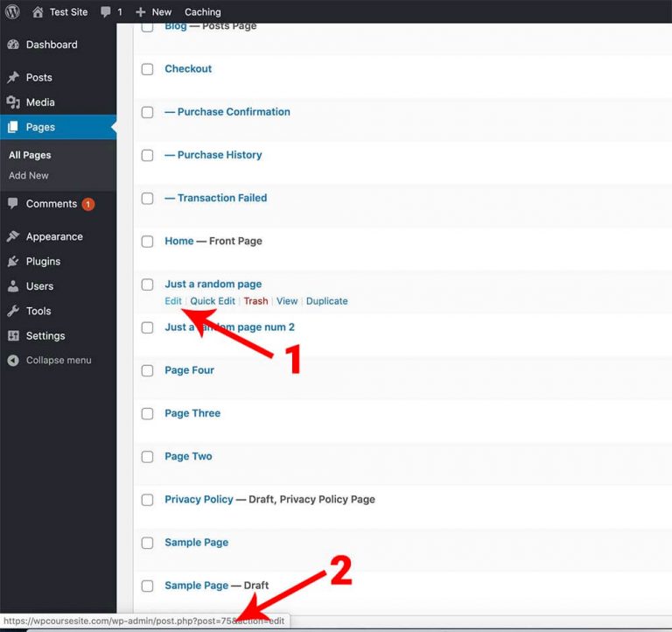Tick the Purchase History checkbox
The image size is (672, 632).
click(x=147, y=155)
